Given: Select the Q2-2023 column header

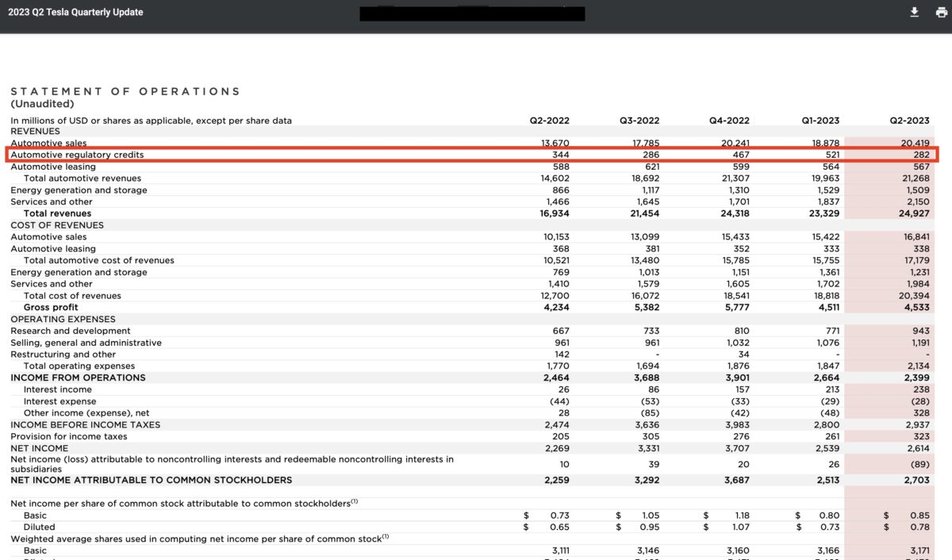Looking at the screenshot, I should [909, 121].
